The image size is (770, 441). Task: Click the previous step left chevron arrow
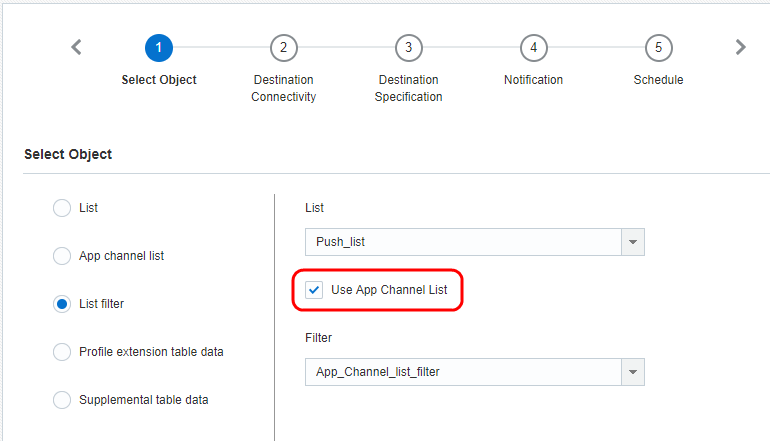click(x=77, y=47)
